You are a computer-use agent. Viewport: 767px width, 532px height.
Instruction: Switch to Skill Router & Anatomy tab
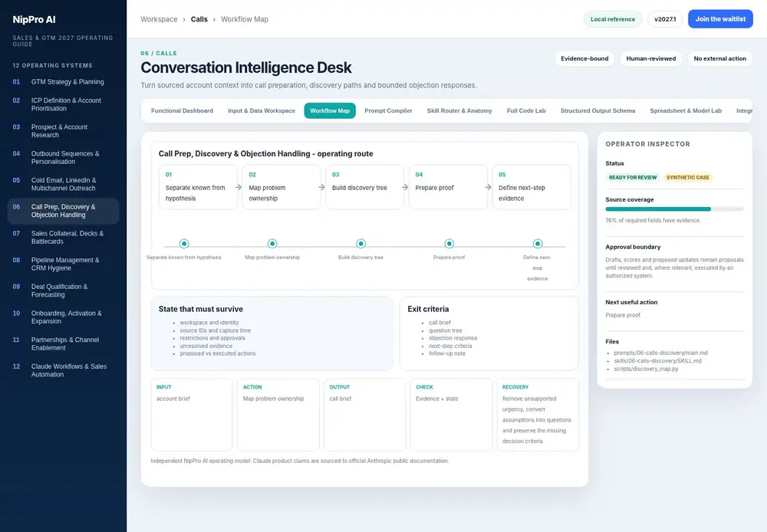459,111
